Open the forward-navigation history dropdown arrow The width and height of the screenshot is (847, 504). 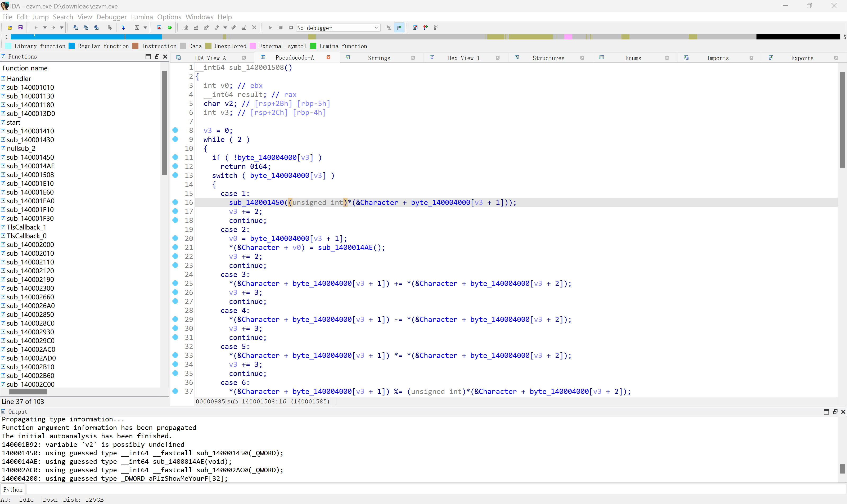tap(61, 28)
